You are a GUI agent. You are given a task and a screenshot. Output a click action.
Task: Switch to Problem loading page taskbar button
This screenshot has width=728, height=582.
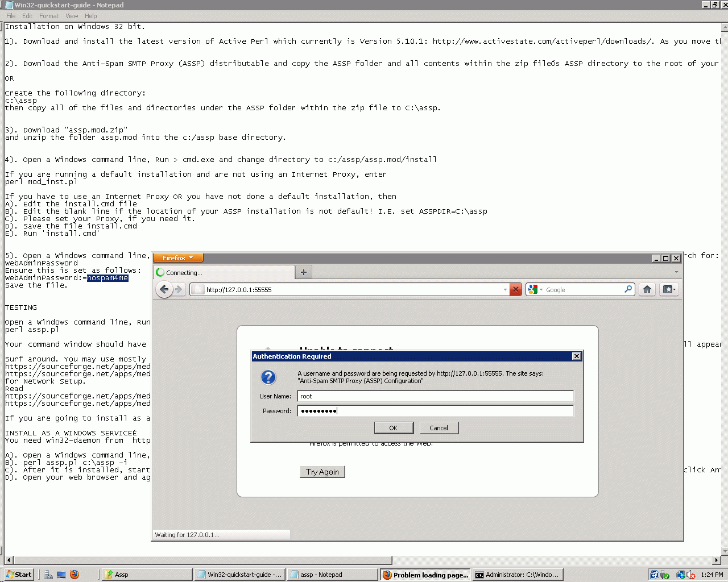425,575
